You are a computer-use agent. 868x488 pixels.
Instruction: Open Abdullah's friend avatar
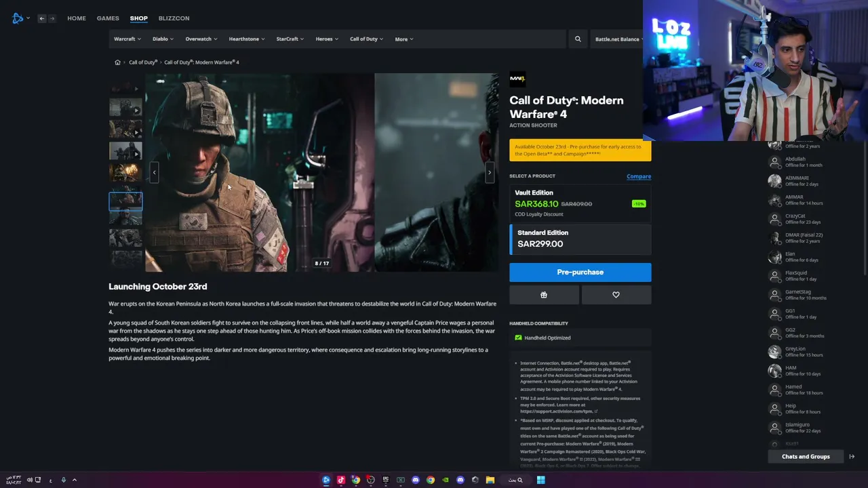(774, 162)
